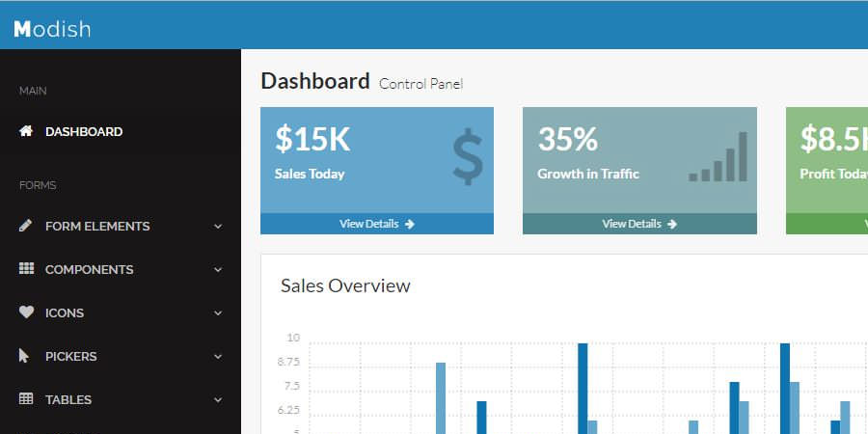Click the 6.25 y-axis label
This screenshot has width=868, height=434.
pos(289,410)
